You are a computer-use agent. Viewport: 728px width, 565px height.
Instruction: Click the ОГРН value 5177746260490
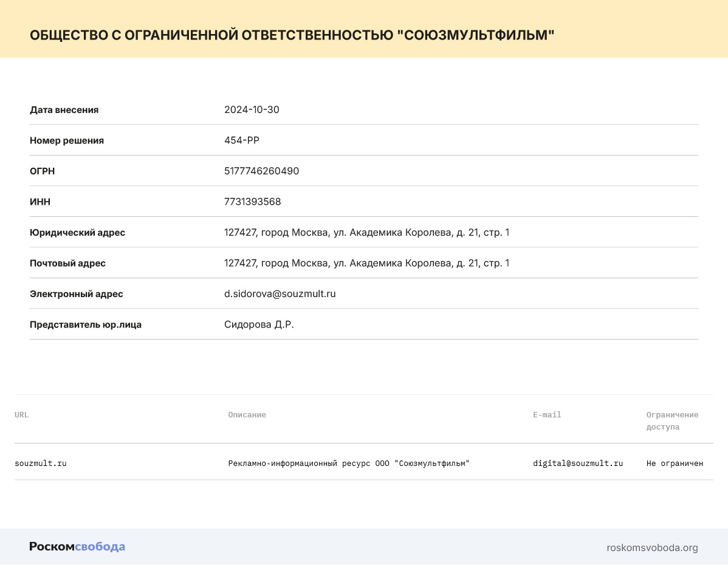pyautogui.click(x=261, y=171)
